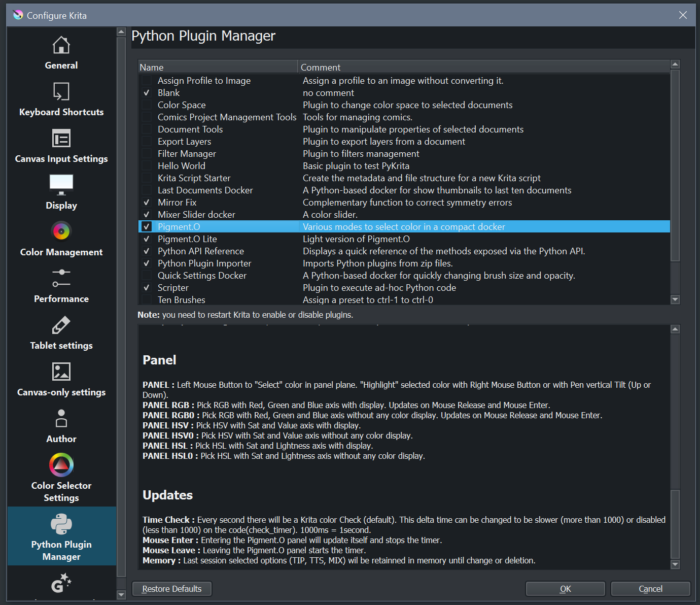Image resolution: width=700 pixels, height=605 pixels.
Task: Open Display settings monitor icon
Action: click(x=61, y=185)
